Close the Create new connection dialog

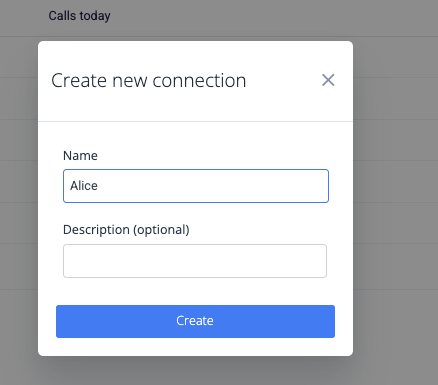(328, 80)
